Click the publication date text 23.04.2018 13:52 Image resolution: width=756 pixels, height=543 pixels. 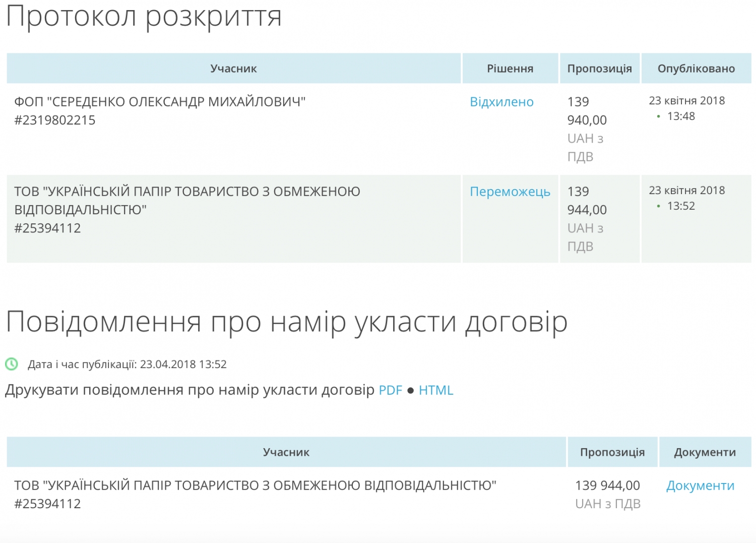(x=183, y=365)
